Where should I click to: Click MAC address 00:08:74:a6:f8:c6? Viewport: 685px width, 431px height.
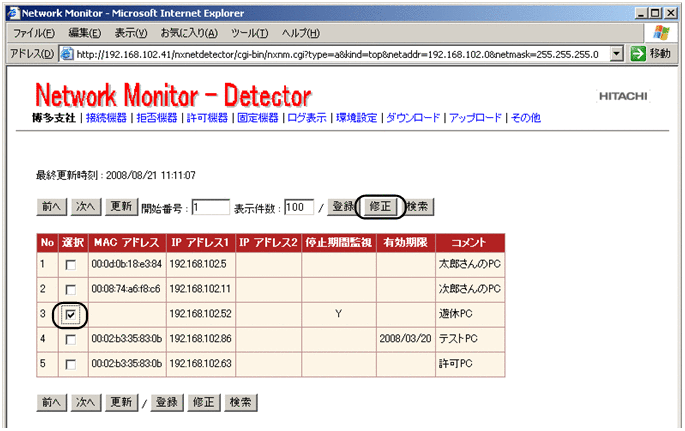[x=126, y=289]
